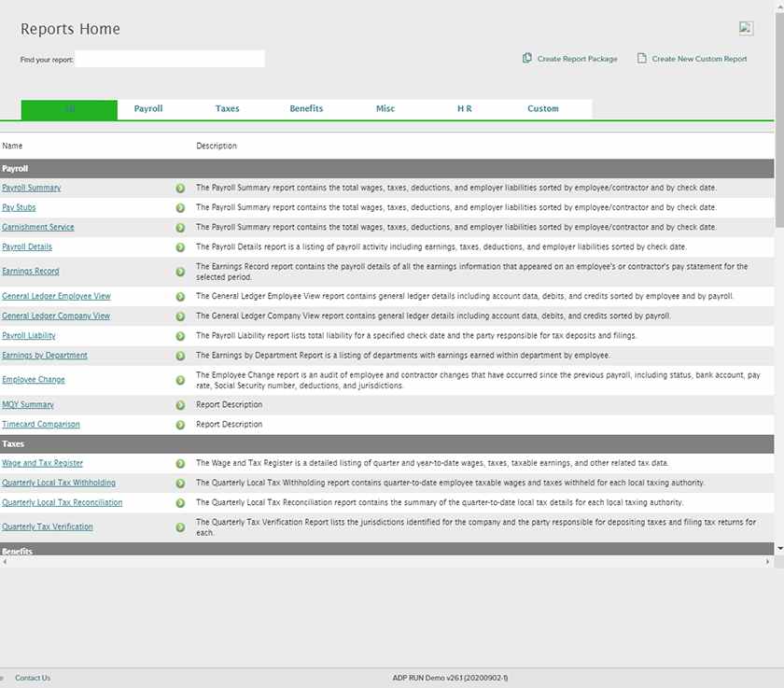
Task: Click the run icon beside Timecard Comparison
Action: (x=180, y=424)
